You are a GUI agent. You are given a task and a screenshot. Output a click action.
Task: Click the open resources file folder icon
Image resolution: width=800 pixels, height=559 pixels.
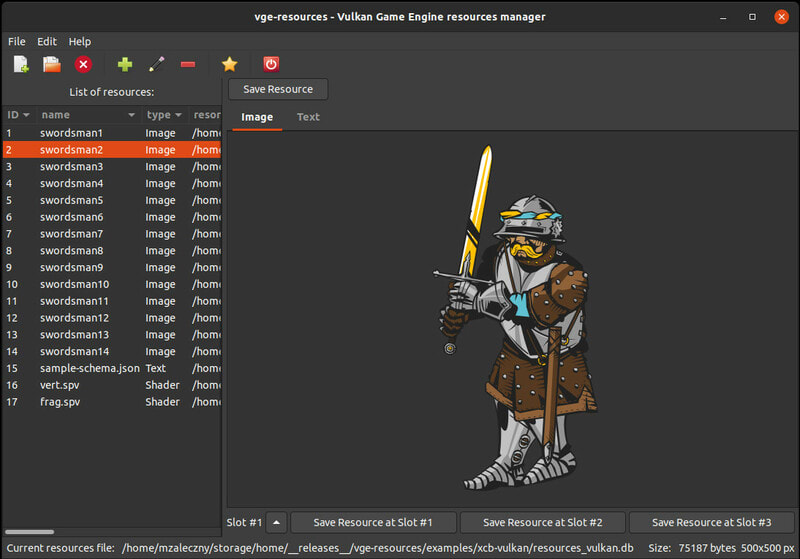click(x=52, y=64)
